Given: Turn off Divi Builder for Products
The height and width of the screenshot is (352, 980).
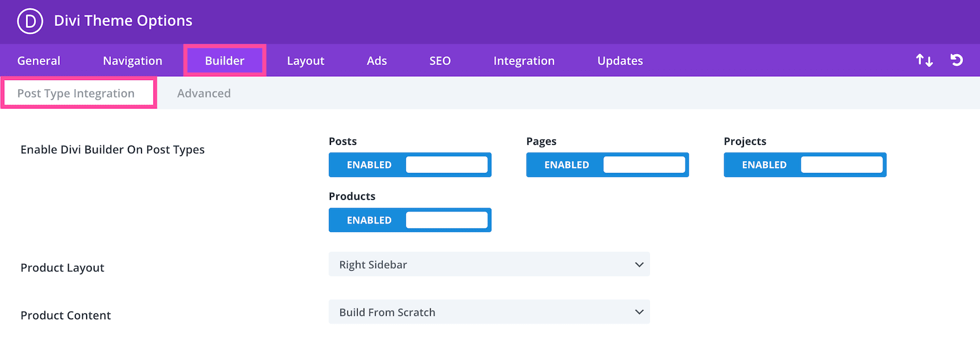Looking at the screenshot, I should (x=410, y=220).
